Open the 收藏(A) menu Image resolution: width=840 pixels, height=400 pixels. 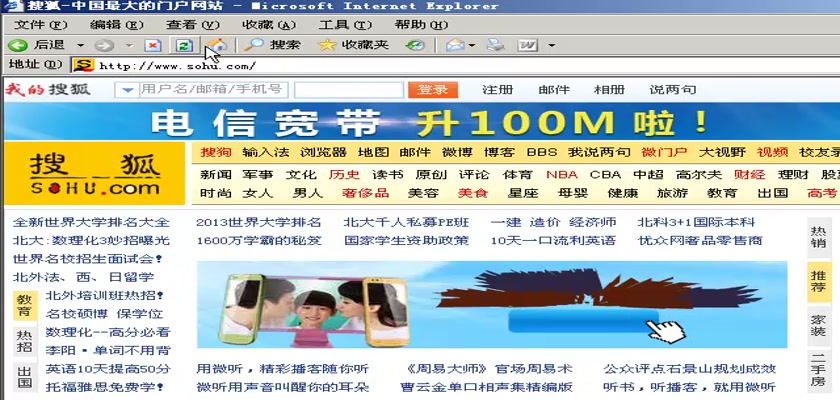[269, 25]
